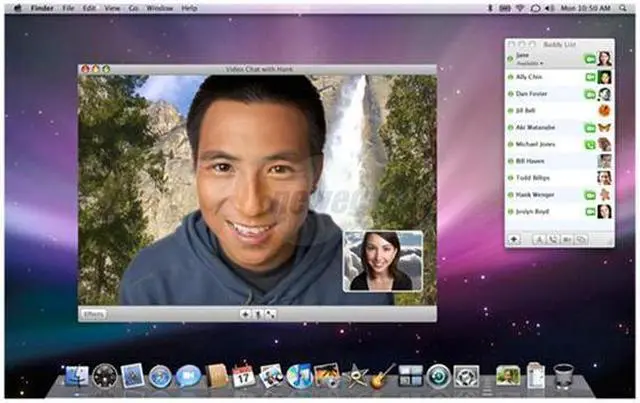
Task: Click the video camera icon for Ally Chin
Action: [x=590, y=77]
